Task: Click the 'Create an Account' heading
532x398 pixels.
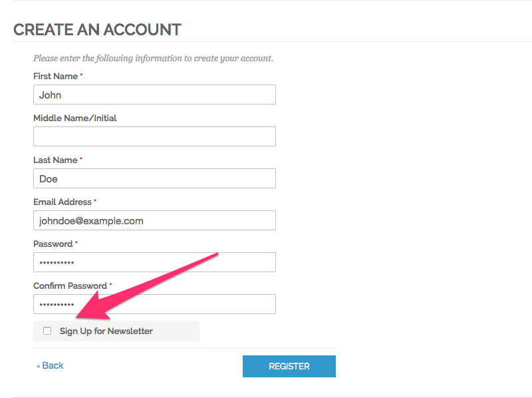Action: [x=97, y=29]
